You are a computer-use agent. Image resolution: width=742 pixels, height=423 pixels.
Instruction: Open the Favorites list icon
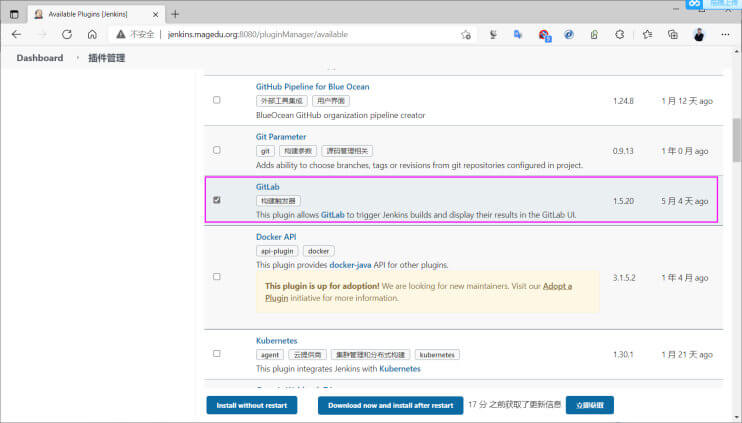pyautogui.click(x=647, y=34)
